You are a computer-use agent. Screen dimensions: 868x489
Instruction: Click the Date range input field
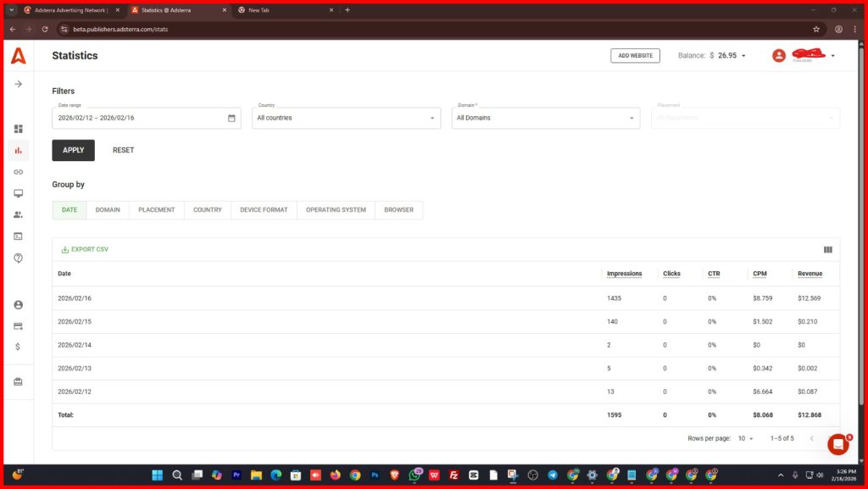point(134,118)
